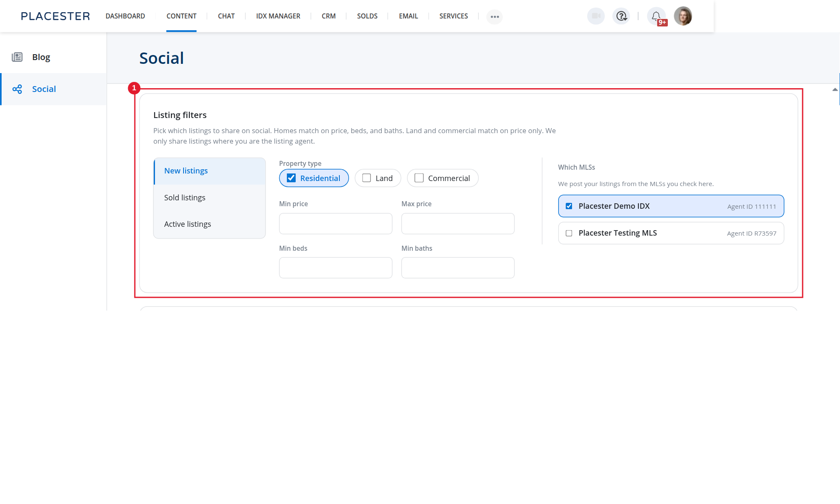The image size is (840, 504).
Task: Uncheck Placester Demo IDX checkbox
Action: 569,206
